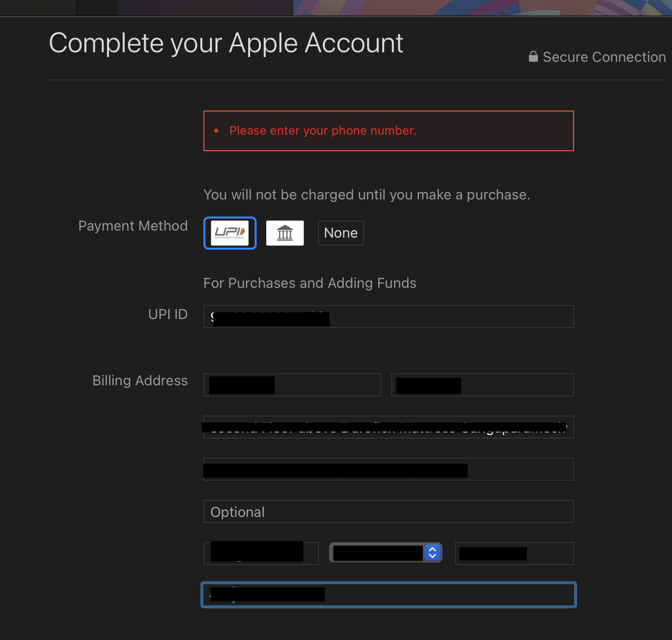
Task: Select the UPI payment method icon
Action: (x=230, y=233)
